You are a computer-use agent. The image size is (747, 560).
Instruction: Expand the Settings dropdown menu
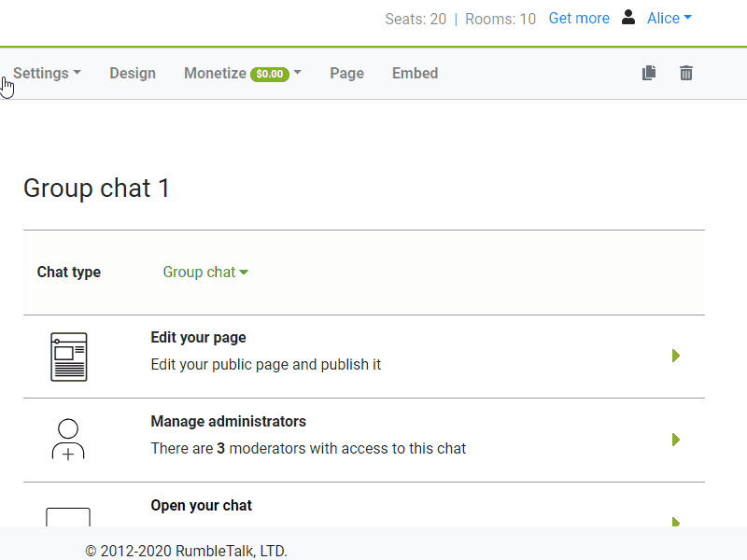tap(47, 73)
